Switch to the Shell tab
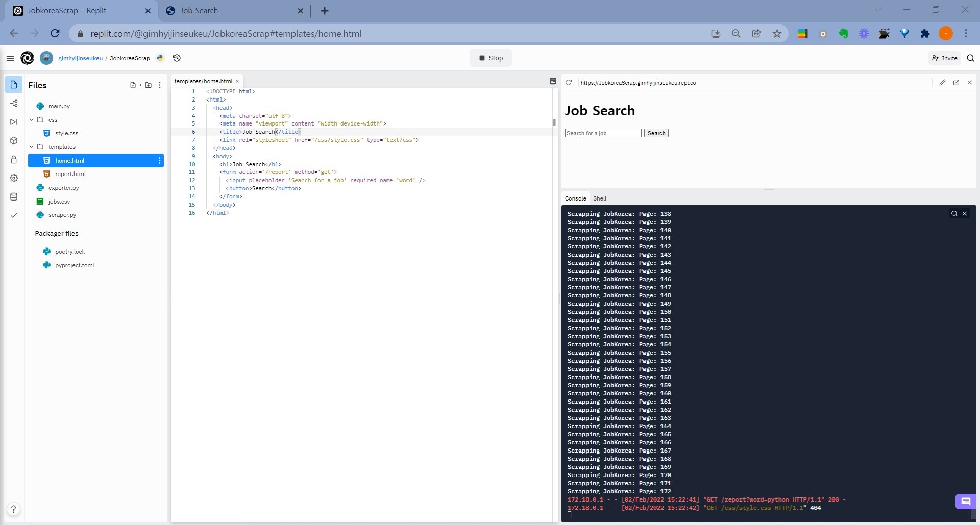This screenshot has height=525, width=980. pos(600,198)
